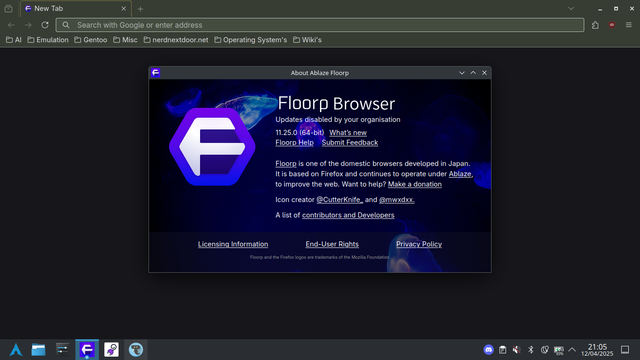Maximize the About Ablaze Floorp dialog
Image resolution: width=640 pixels, height=360 pixels.
pyautogui.click(x=473, y=73)
